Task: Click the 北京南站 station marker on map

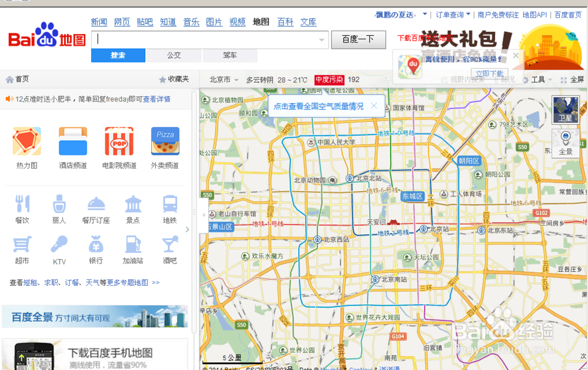Action: (375, 279)
